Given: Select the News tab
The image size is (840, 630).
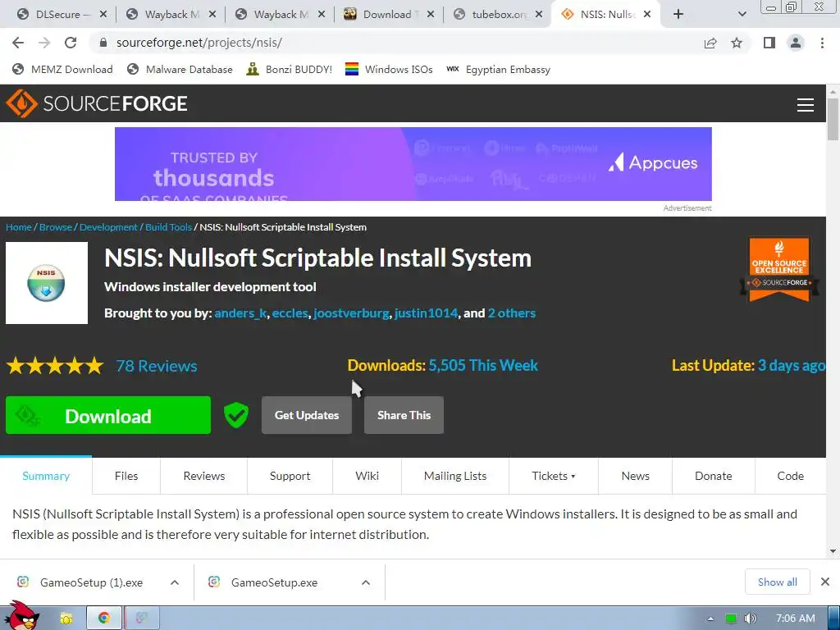Looking at the screenshot, I should [636, 476].
